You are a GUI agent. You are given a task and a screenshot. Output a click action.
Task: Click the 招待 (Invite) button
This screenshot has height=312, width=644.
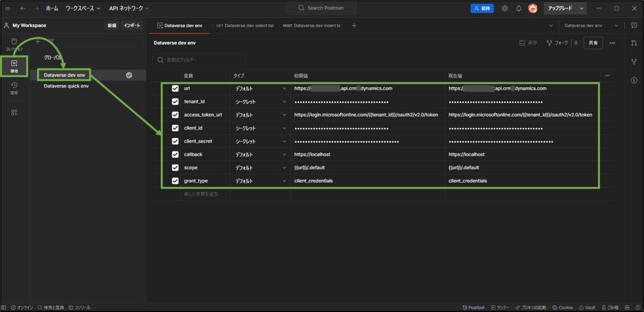pos(482,8)
